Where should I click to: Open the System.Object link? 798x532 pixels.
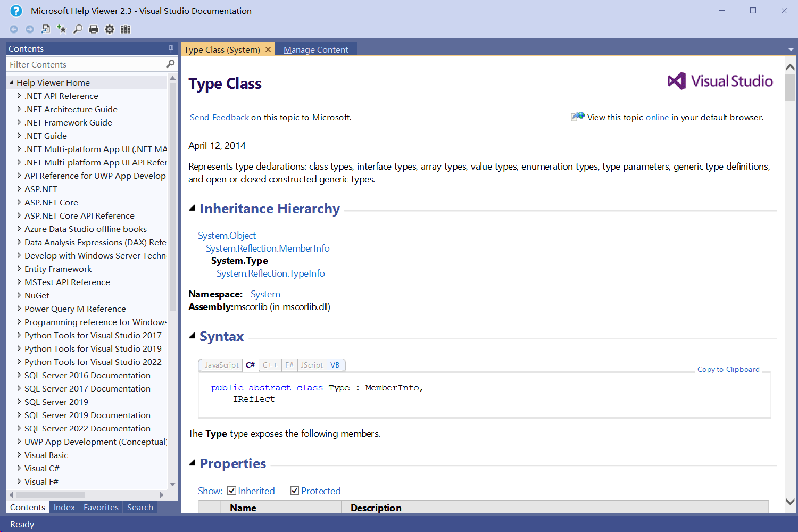227,235
